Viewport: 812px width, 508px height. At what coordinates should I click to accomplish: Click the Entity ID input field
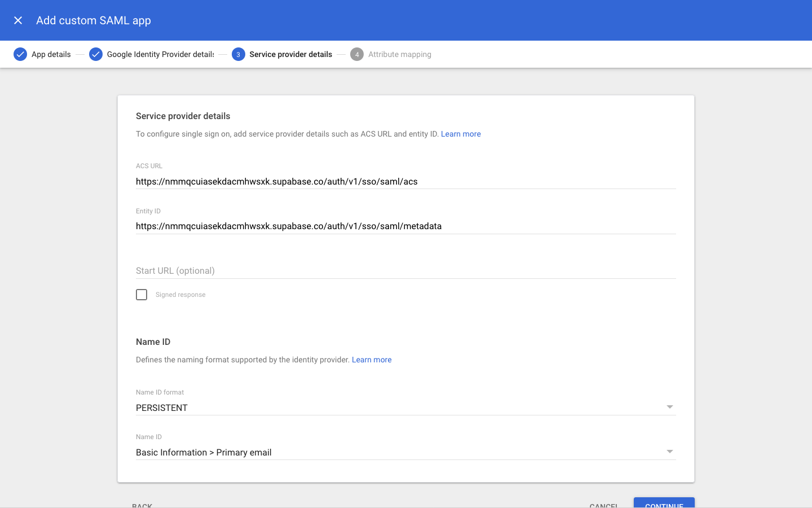(x=405, y=226)
